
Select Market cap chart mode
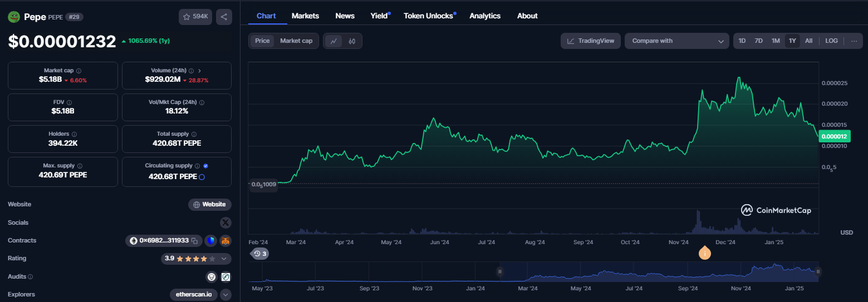pyautogui.click(x=296, y=41)
